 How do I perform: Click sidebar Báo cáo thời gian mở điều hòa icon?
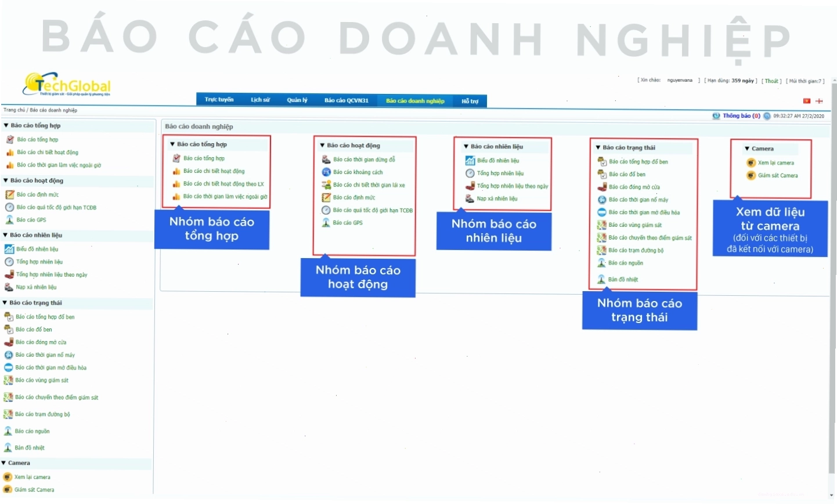coord(9,368)
